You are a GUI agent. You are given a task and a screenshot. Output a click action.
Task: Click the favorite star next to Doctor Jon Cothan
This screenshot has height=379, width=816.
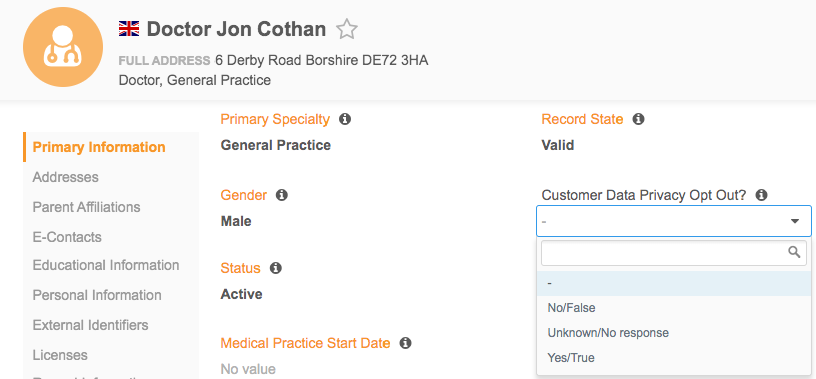tap(347, 29)
